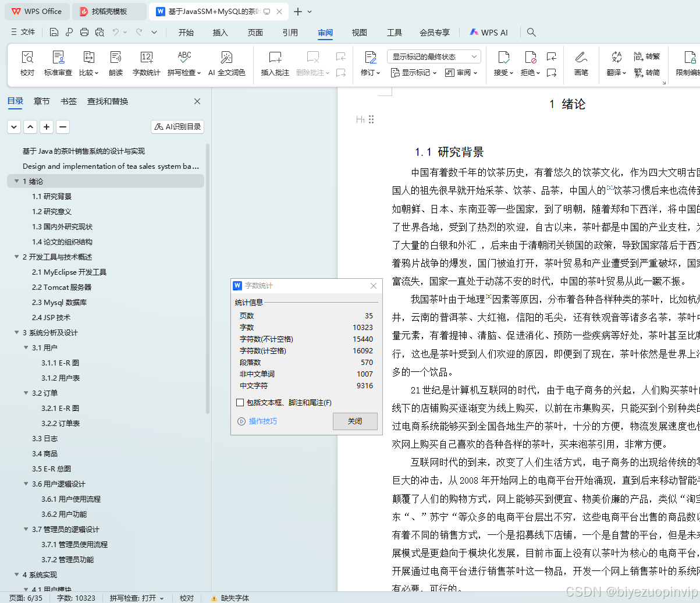
Task: Switch to the 插入 ribbon tab
Action: click(x=221, y=33)
